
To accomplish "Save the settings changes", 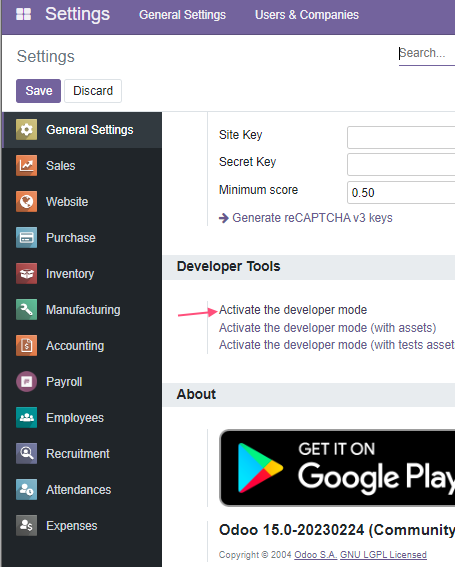I will (38, 91).
